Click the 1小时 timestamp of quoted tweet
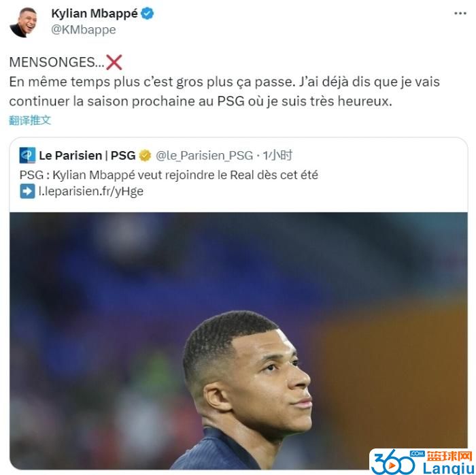Image resolution: width=476 pixels, height=475 pixels. pos(277,155)
